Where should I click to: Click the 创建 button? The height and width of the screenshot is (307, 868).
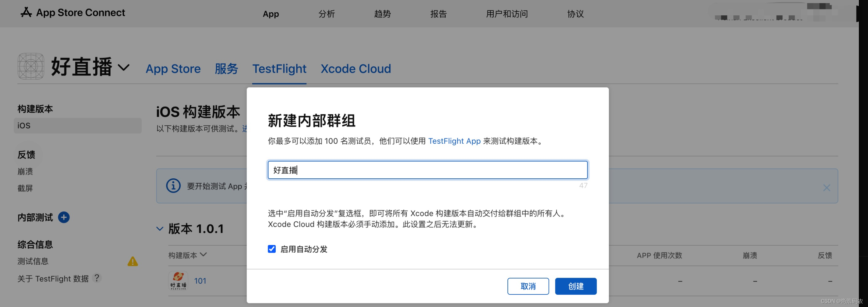click(575, 286)
